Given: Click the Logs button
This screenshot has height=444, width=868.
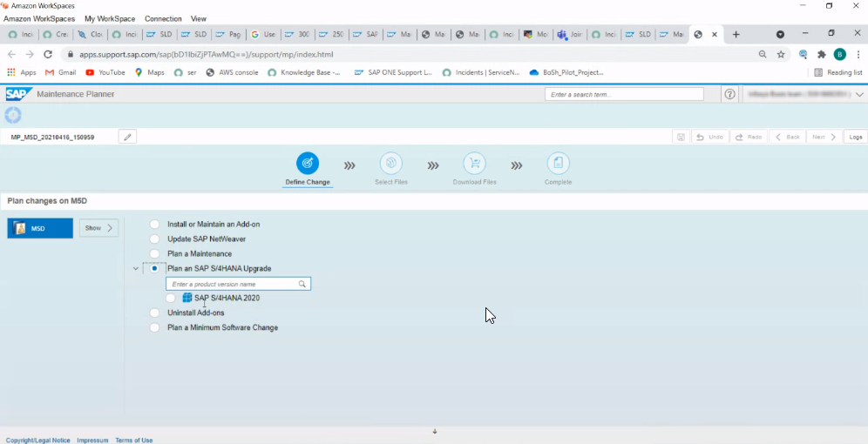Looking at the screenshot, I should pyautogui.click(x=855, y=137).
